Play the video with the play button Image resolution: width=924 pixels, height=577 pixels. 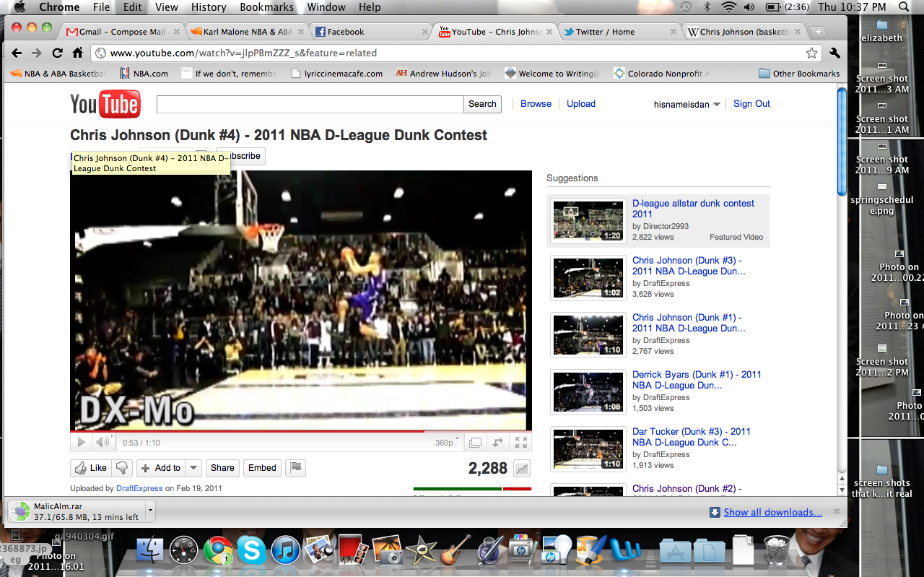click(82, 443)
